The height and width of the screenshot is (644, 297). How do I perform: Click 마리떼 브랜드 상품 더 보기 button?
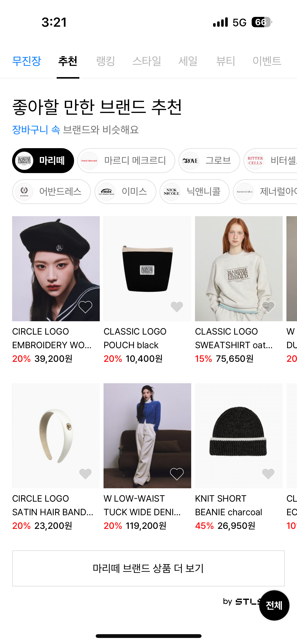[x=148, y=568]
